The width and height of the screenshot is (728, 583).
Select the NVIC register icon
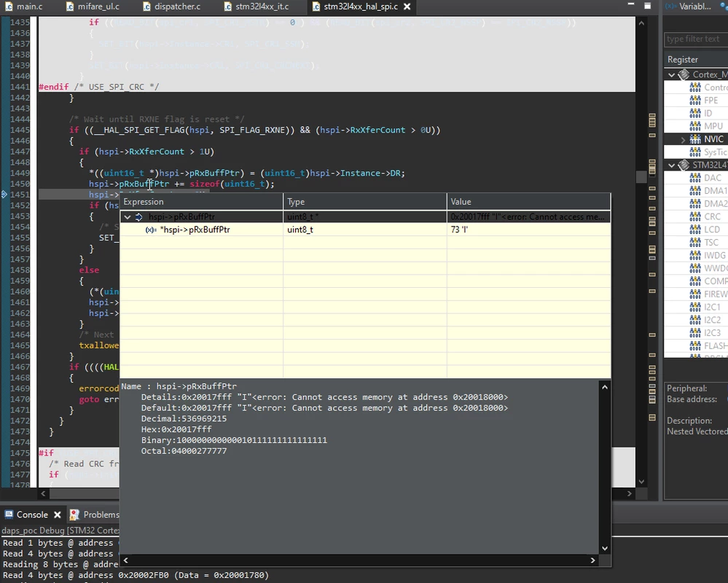tap(695, 139)
